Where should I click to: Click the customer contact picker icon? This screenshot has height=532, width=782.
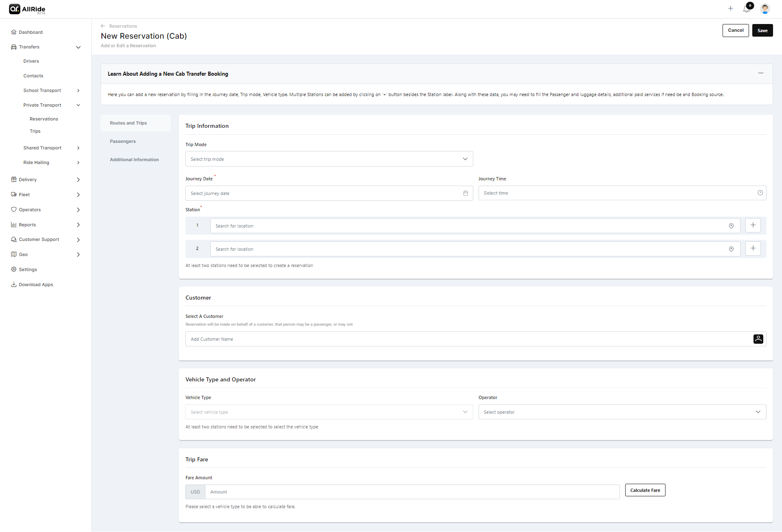[758, 339]
